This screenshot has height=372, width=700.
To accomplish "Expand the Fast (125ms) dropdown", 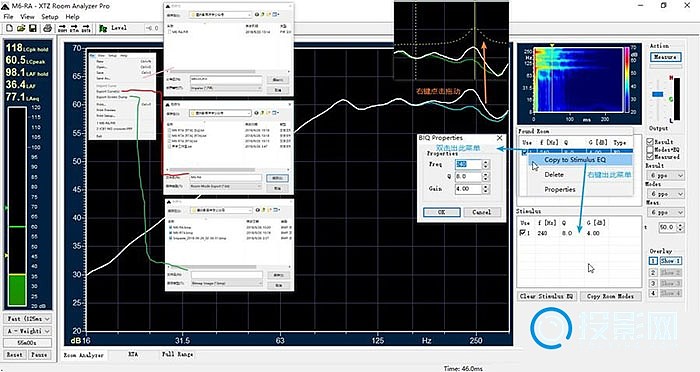I will click(28, 319).
